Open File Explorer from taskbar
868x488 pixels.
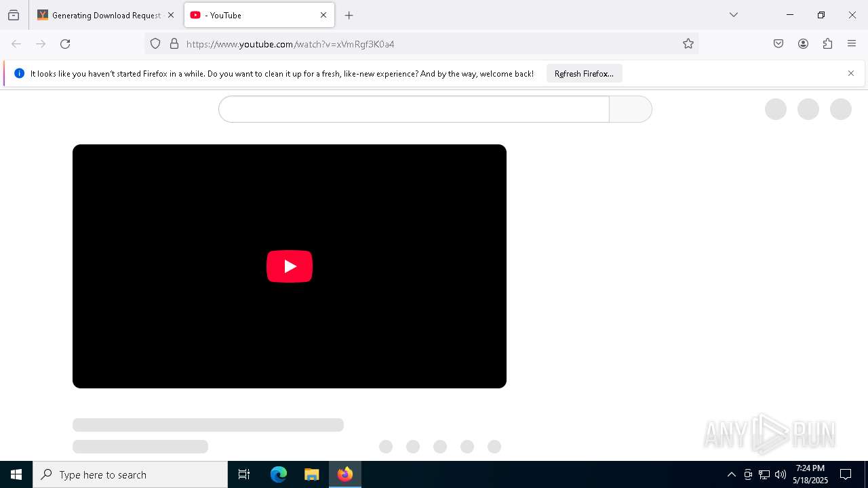click(x=312, y=474)
